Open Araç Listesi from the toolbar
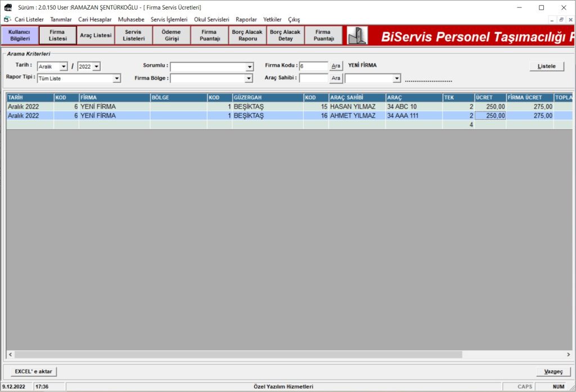Screen dimensions: 576x392 click(x=96, y=35)
